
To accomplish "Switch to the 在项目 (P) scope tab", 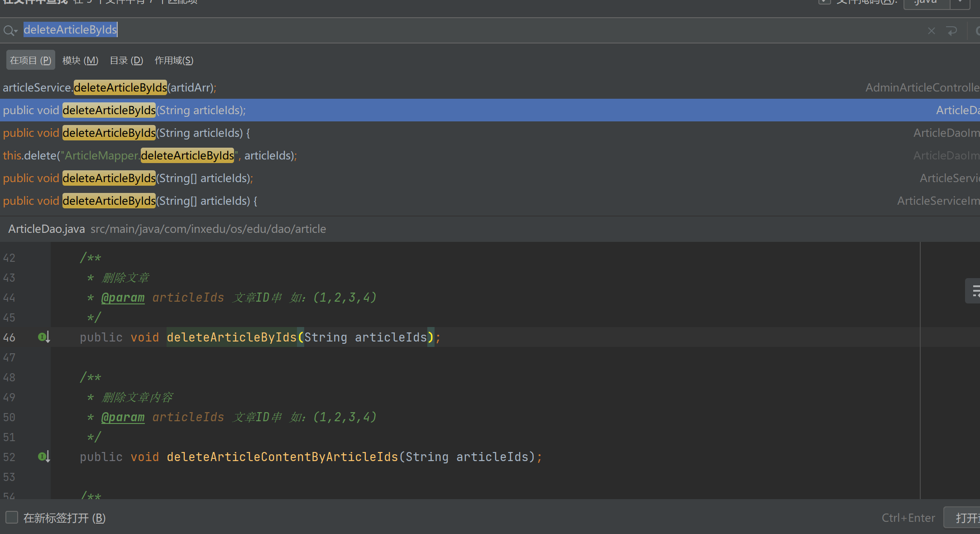I will (31, 60).
